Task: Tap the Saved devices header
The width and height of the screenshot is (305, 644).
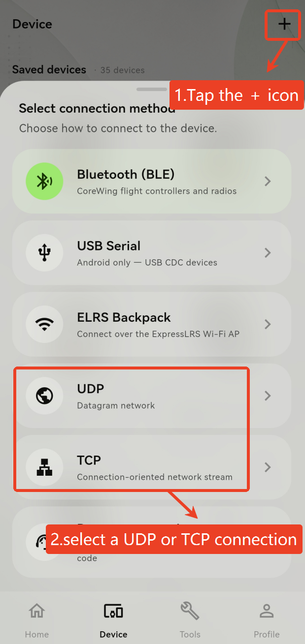Action: click(x=49, y=69)
